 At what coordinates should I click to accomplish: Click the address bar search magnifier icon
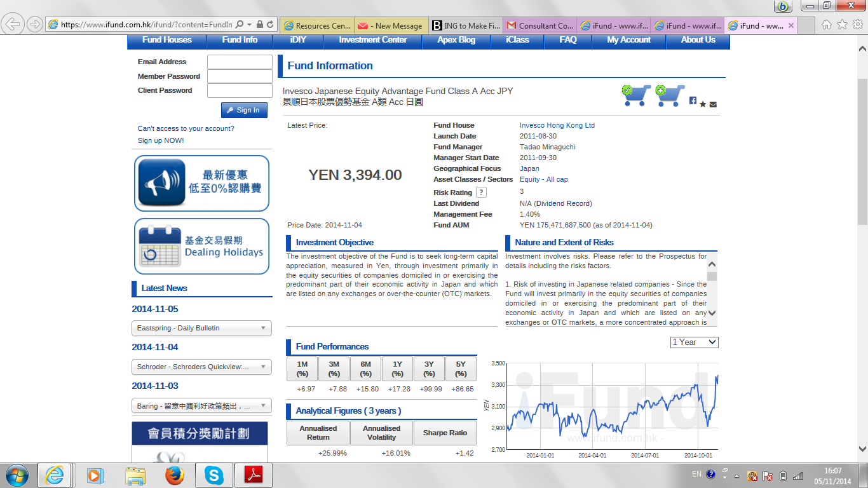(240, 25)
